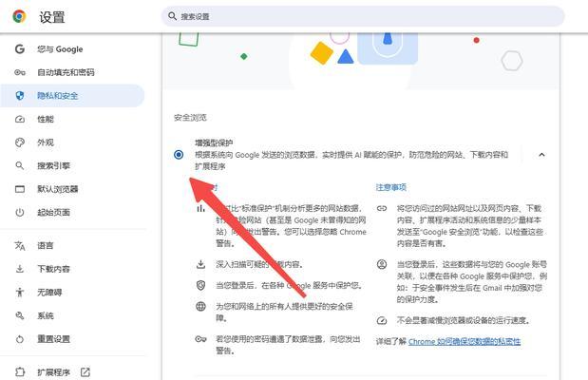Open 下载内容 settings section
This screenshot has width=588, height=380.
click(x=53, y=269)
